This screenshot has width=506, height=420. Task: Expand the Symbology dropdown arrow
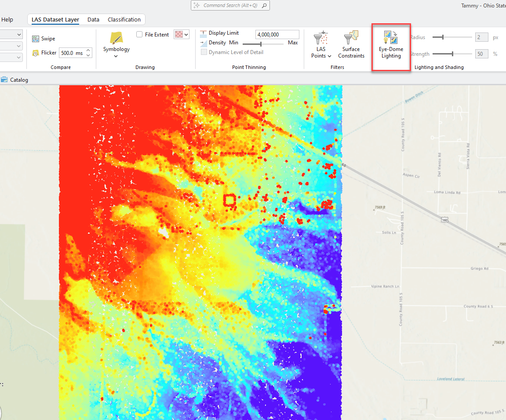(116, 56)
